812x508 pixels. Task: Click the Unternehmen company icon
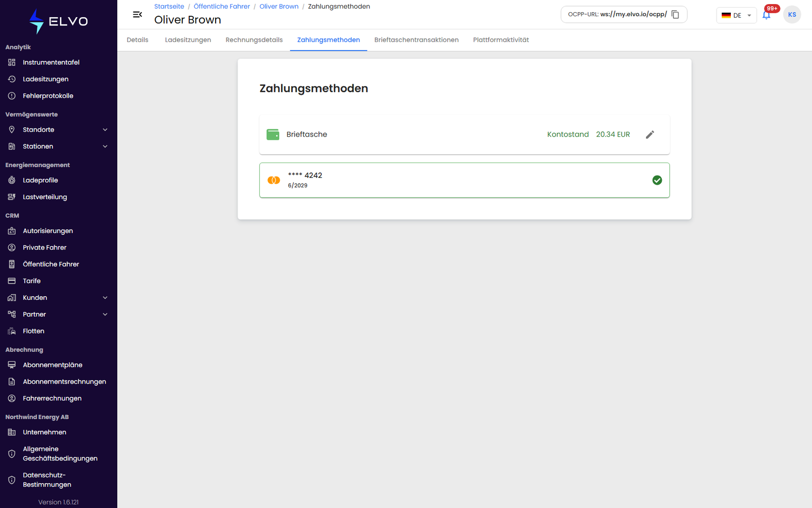point(12,432)
